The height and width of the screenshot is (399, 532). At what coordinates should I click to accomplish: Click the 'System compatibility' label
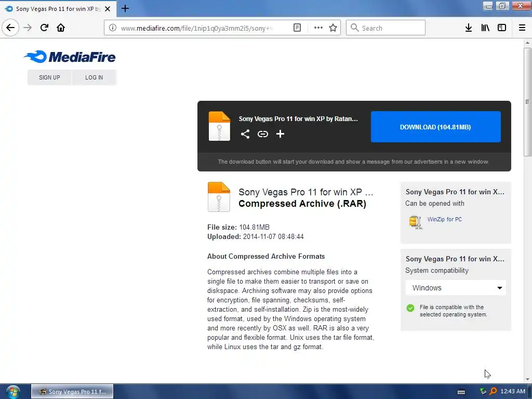pyautogui.click(x=436, y=270)
